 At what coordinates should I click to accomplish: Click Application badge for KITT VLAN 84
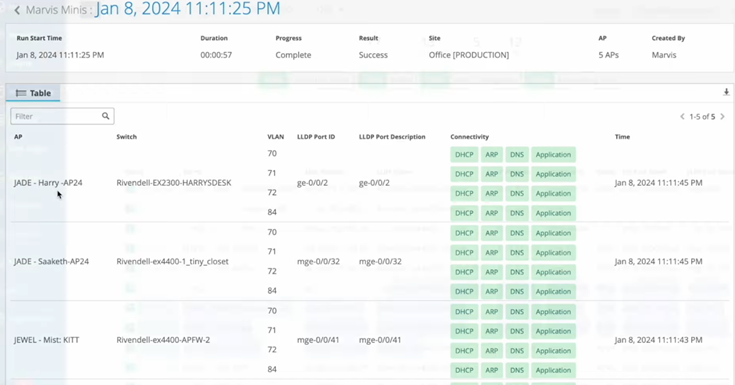[553, 370]
